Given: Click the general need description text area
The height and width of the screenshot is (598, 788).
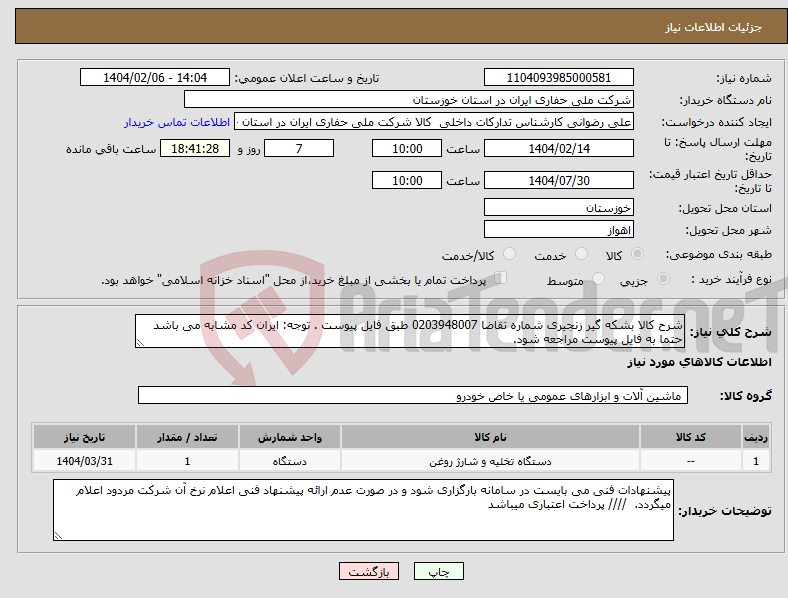Looking at the screenshot, I should click(409, 331).
